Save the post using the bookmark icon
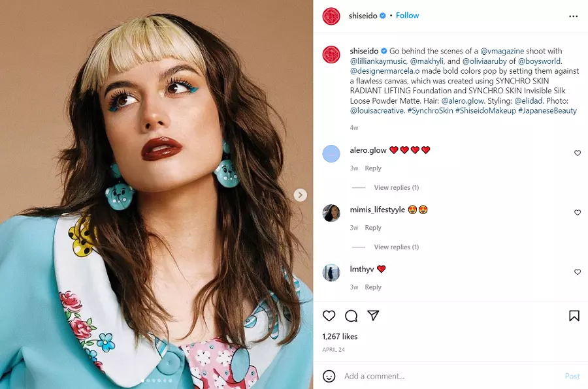Image resolution: width=588 pixels, height=389 pixels. (x=574, y=316)
